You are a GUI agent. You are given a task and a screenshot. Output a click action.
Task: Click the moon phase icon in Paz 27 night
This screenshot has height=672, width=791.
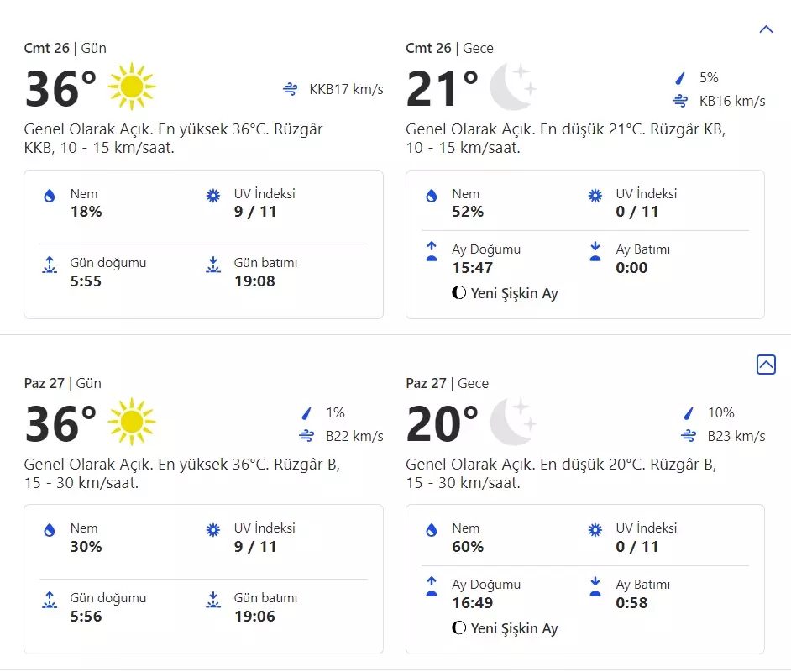click(x=458, y=628)
